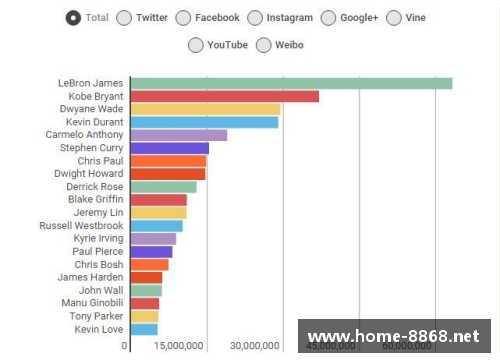Choose the Facebook radio option
This screenshot has height=362, width=500.
click(x=183, y=18)
